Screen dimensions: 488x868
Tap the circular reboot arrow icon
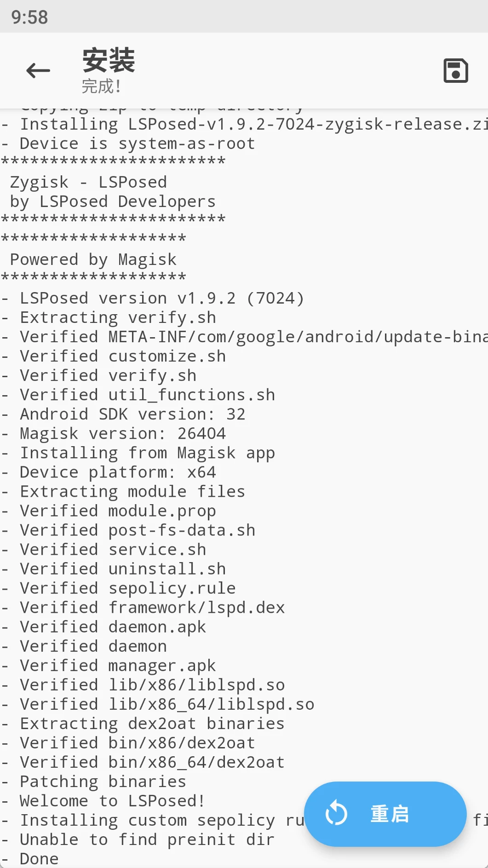336,813
